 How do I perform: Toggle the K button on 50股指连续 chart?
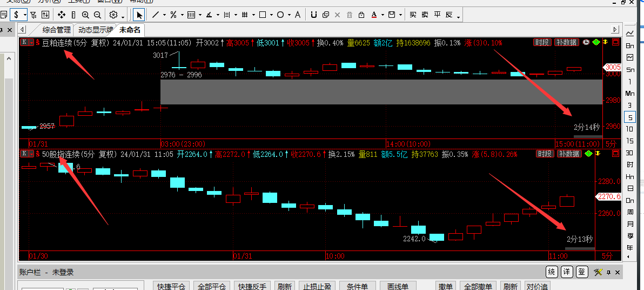click(24, 154)
